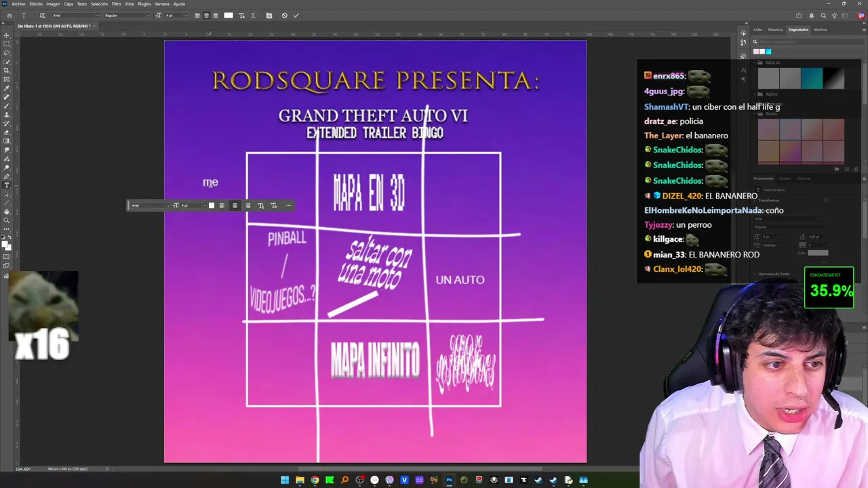The image size is (868, 488).
Task: Open the Imagen menu
Action: pyautogui.click(x=53, y=3)
